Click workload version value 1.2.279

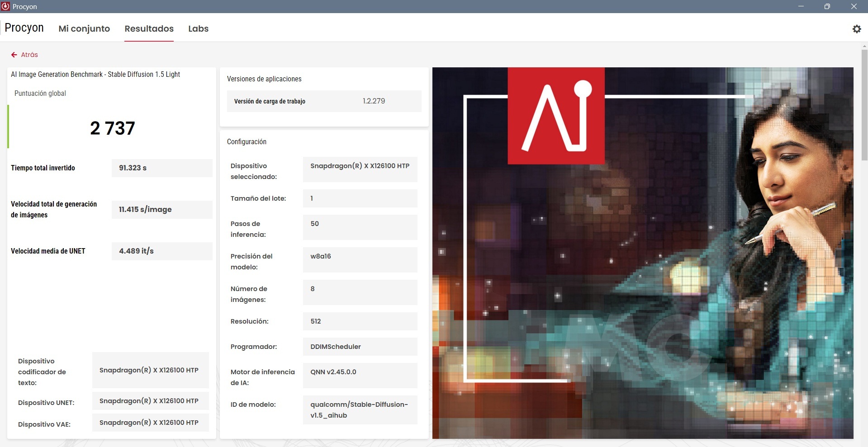point(374,101)
